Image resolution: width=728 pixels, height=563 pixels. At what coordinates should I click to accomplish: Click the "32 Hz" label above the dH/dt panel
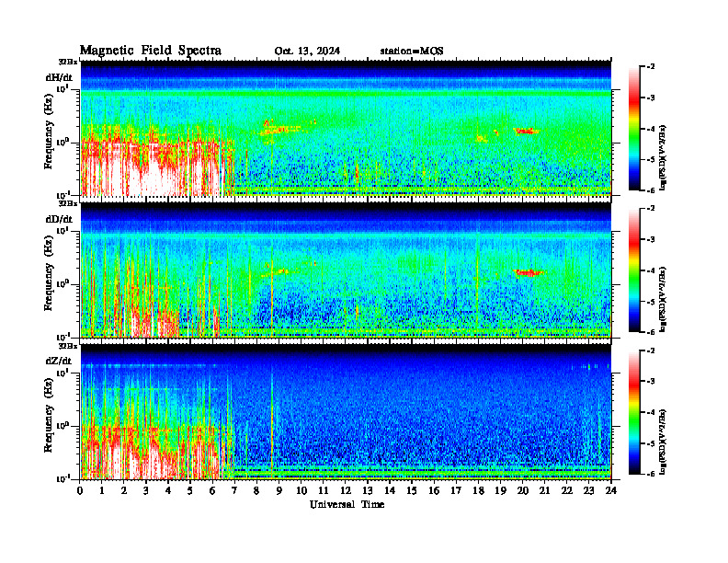pos(68,62)
